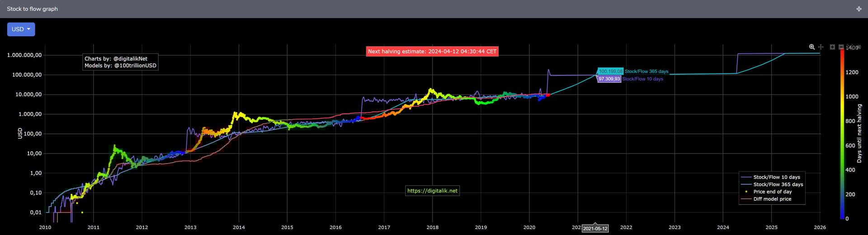This screenshot has width=868, height=235.
Task: Click the 97.309,93 Stock/Flow 10 days tooltip
Action: (x=609, y=79)
